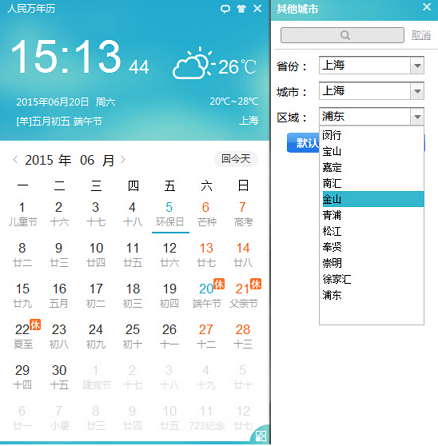Close the 其他城市 panel
Viewport: 438px width, 446px height.
coord(427,7)
